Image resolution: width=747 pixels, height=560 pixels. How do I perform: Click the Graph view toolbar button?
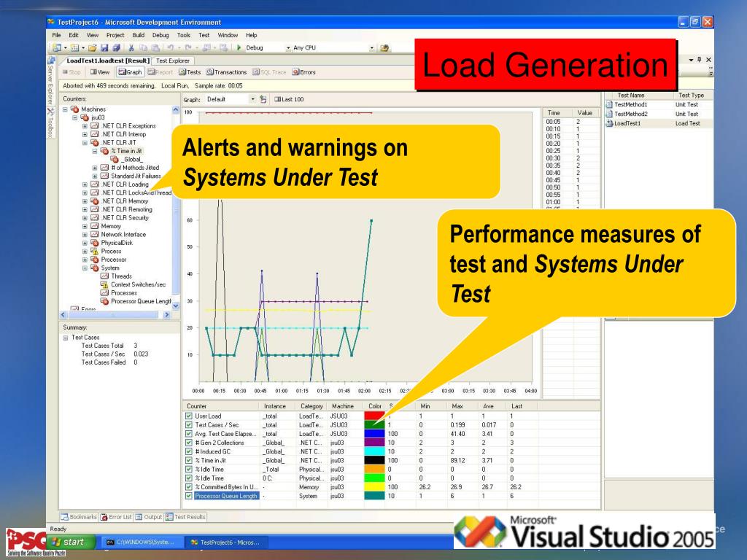(x=131, y=72)
